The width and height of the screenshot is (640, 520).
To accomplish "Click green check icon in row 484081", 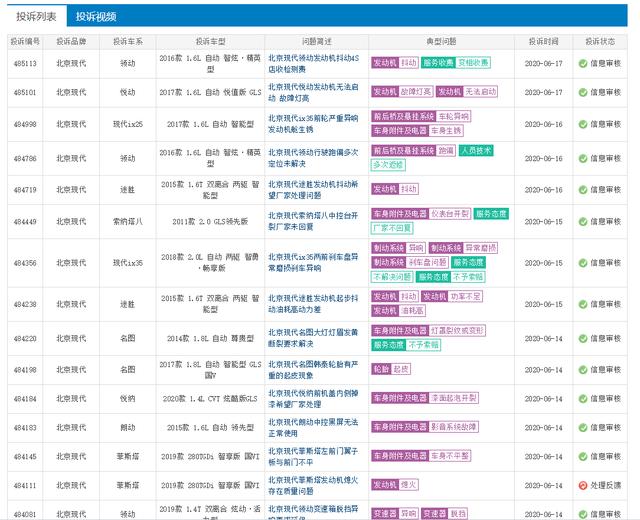I will [x=583, y=514].
